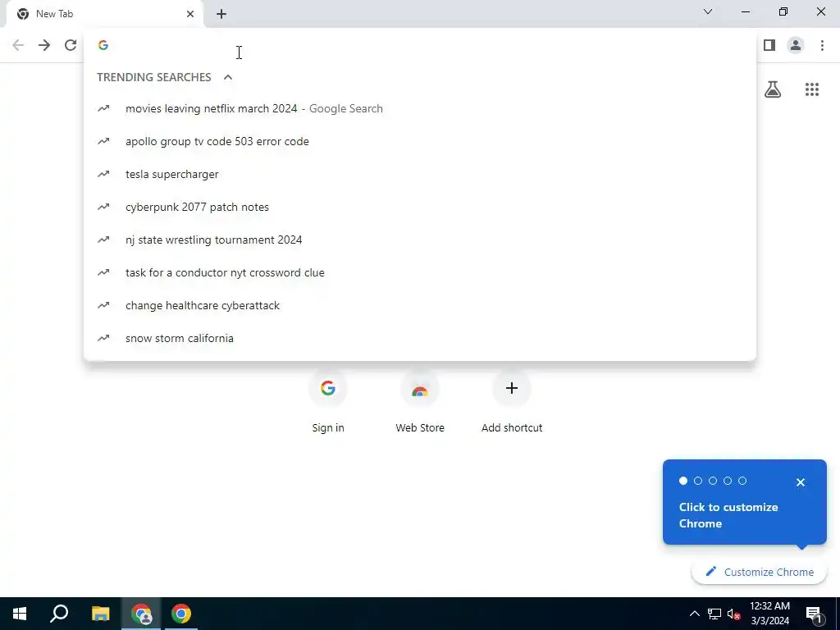Click Add shortcut tile
The height and width of the screenshot is (630, 840).
512,400
